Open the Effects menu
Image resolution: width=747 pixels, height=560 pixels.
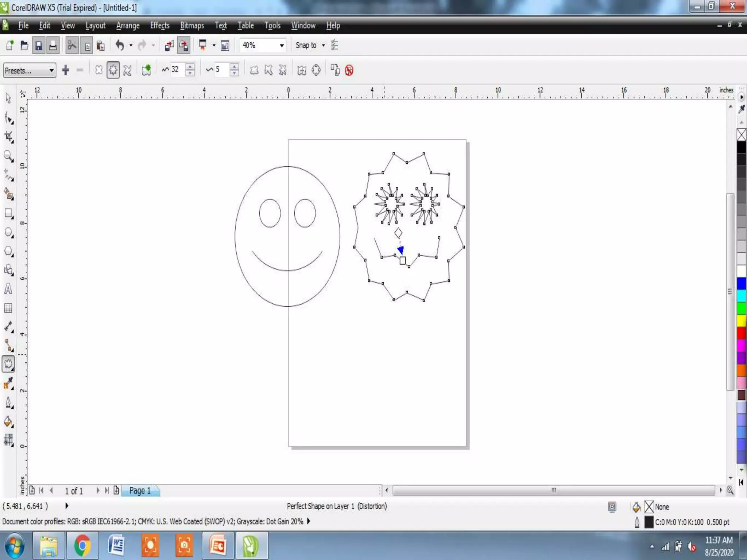point(160,26)
